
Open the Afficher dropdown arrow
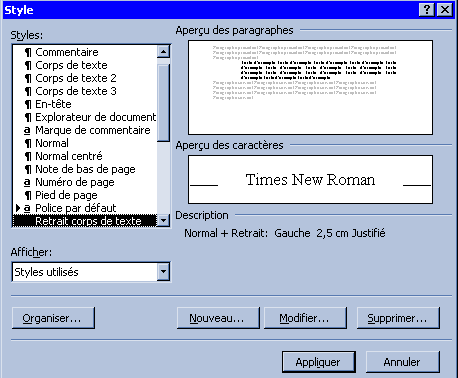[x=163, y=272]
